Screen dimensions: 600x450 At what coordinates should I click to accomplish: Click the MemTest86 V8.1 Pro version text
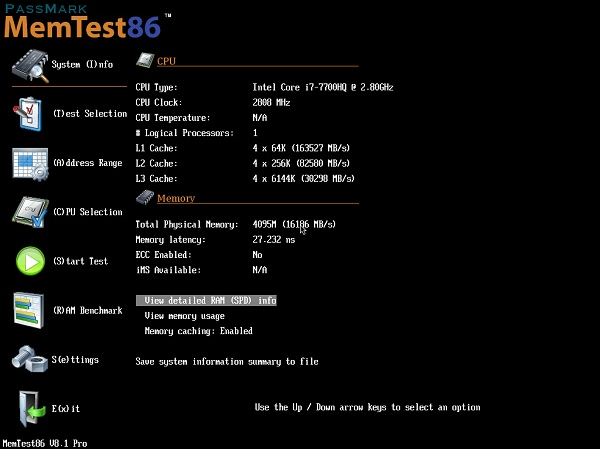(x=45, y=443)
